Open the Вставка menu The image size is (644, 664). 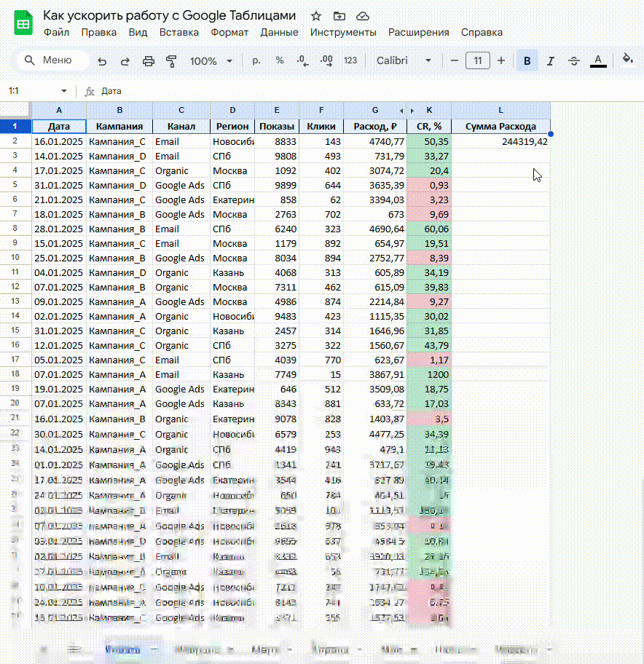178,33
